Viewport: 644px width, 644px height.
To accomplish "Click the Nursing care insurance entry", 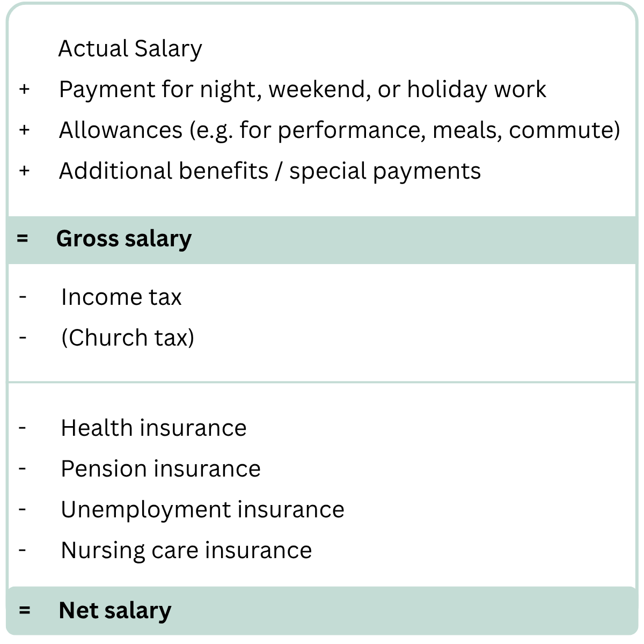I will tap(186, 551).
